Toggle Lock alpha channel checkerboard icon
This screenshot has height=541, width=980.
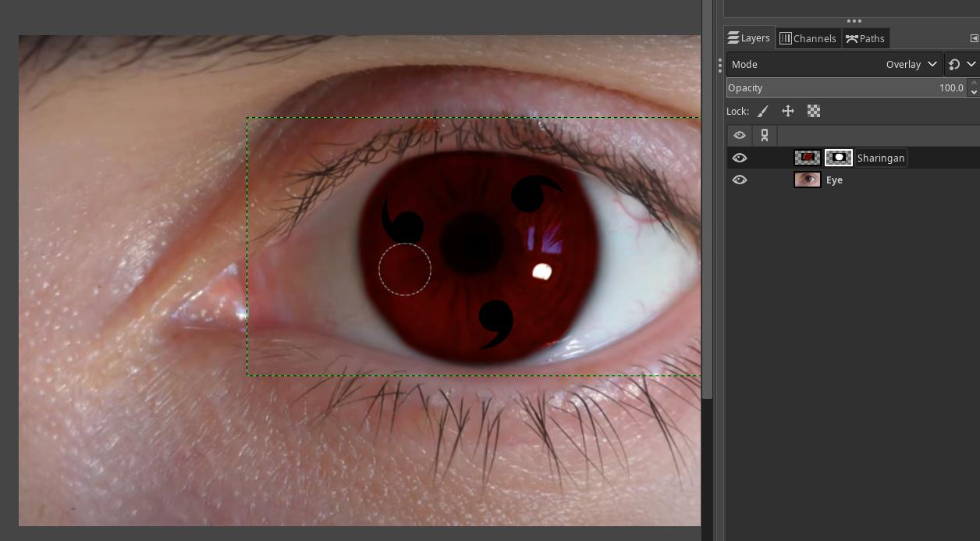(x=814, y=111)
